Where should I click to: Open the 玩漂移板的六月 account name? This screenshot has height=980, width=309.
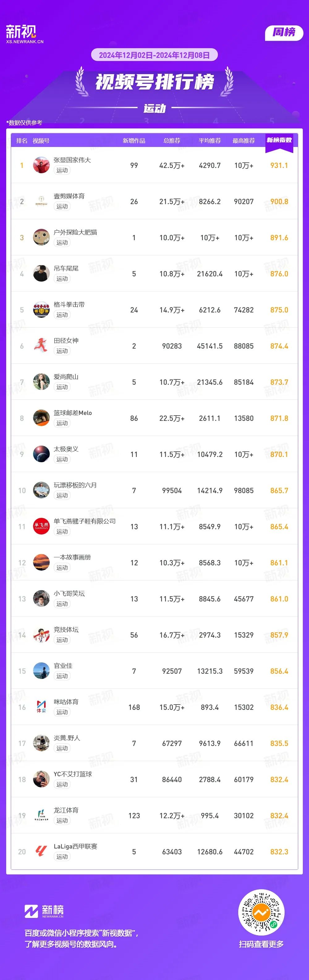[75, 485]
